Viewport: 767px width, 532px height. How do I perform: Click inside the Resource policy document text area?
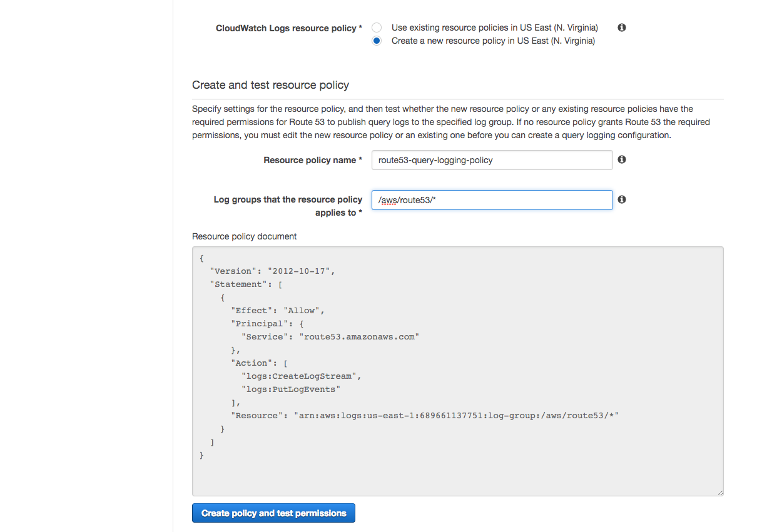click(x=457, y=371)
